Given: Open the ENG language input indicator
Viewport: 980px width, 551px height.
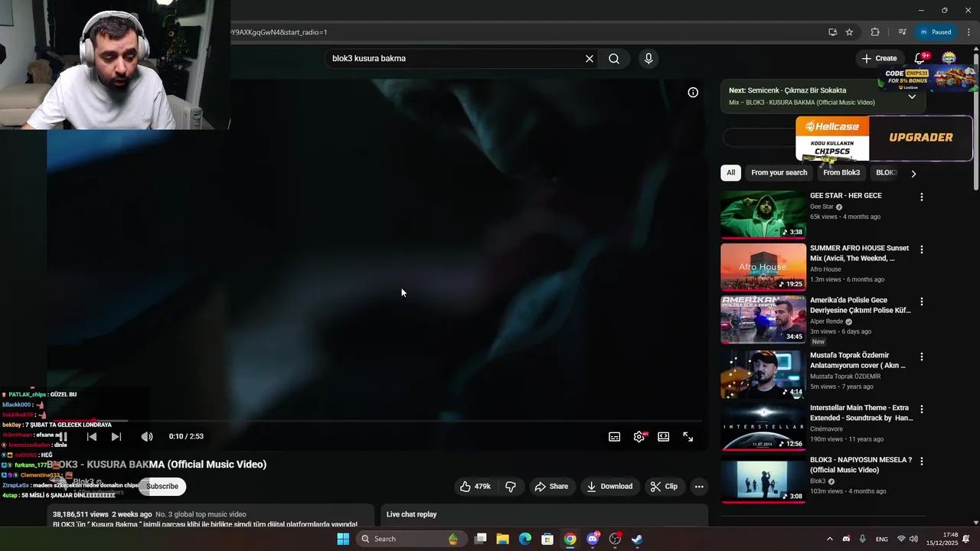Looking at the screenshot, I should (882, 539).
